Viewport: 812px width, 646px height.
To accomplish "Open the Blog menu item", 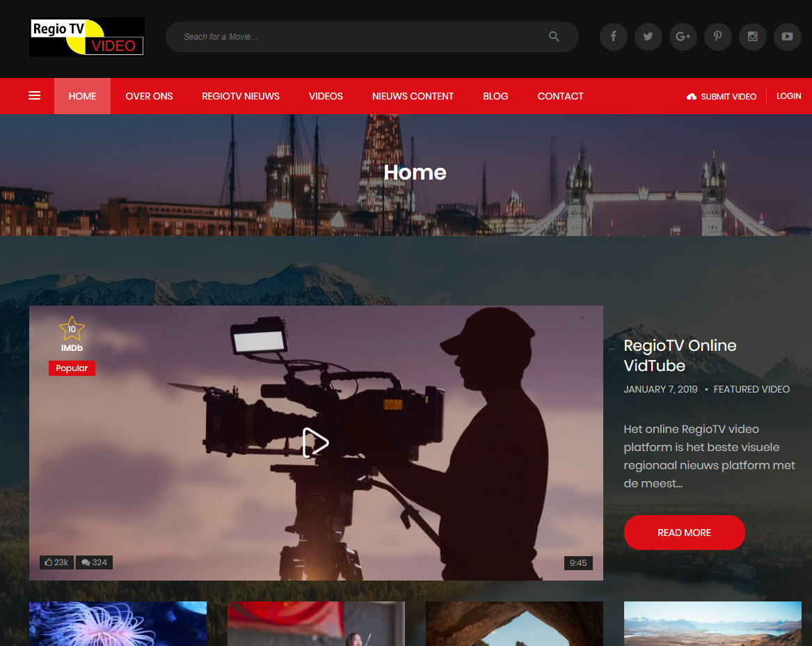I will coord(495,96).
